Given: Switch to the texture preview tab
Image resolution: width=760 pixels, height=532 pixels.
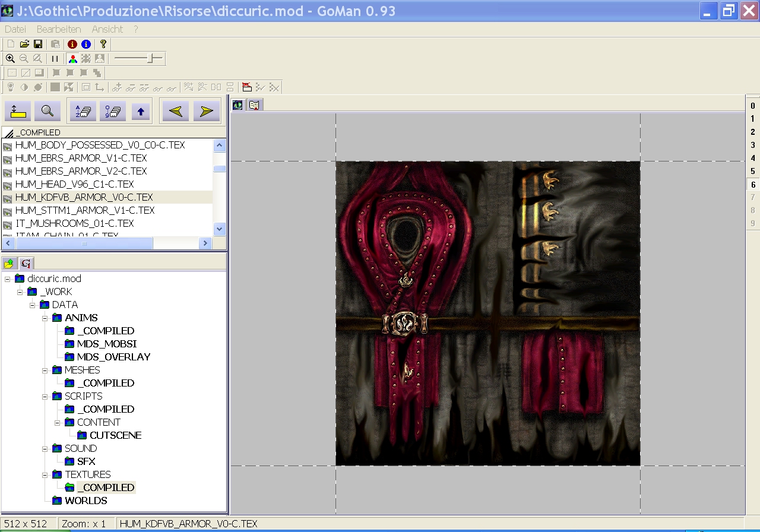Looking at the screenshot, I should pos(238,105).
